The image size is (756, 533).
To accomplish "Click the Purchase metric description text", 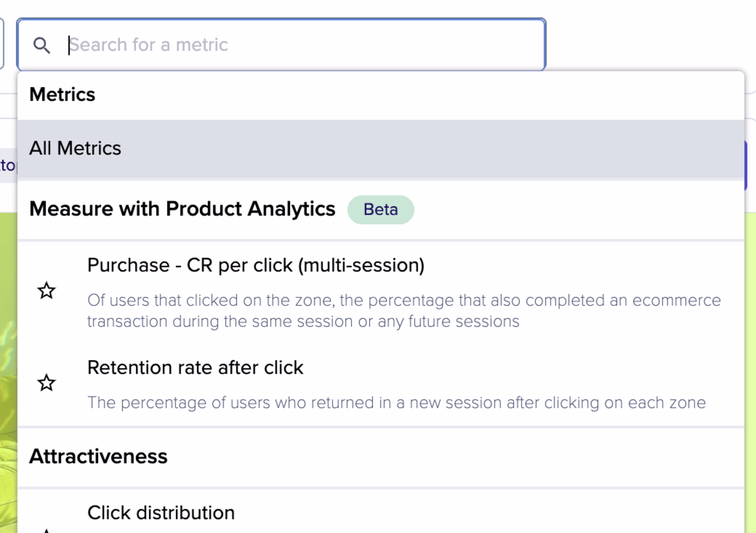I will coord(404,311).
